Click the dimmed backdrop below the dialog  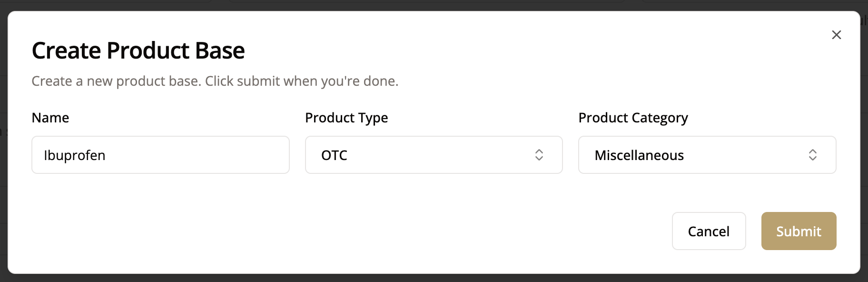click(428, 278)
